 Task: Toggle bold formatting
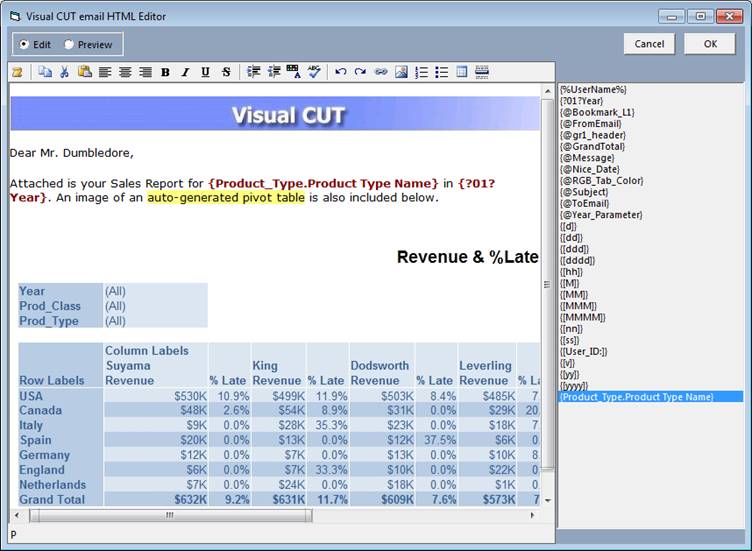tap(165, 72)
